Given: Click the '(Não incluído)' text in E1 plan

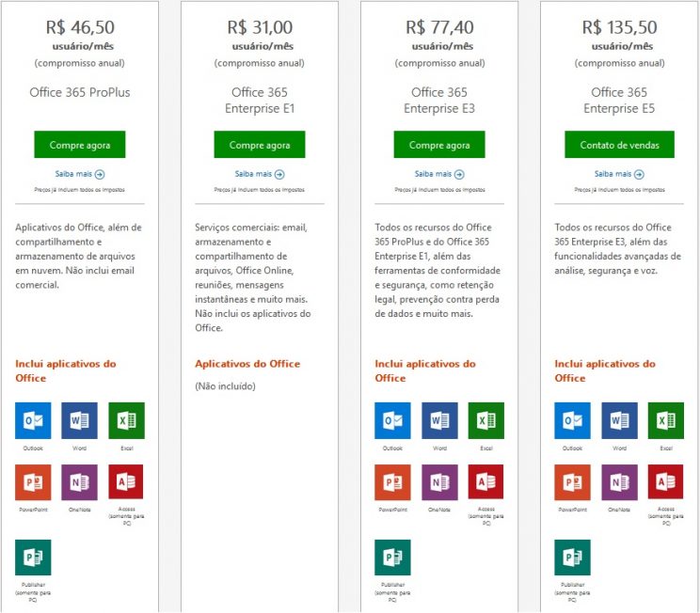Looking at the screenshot, I should [x=226, y=386].
